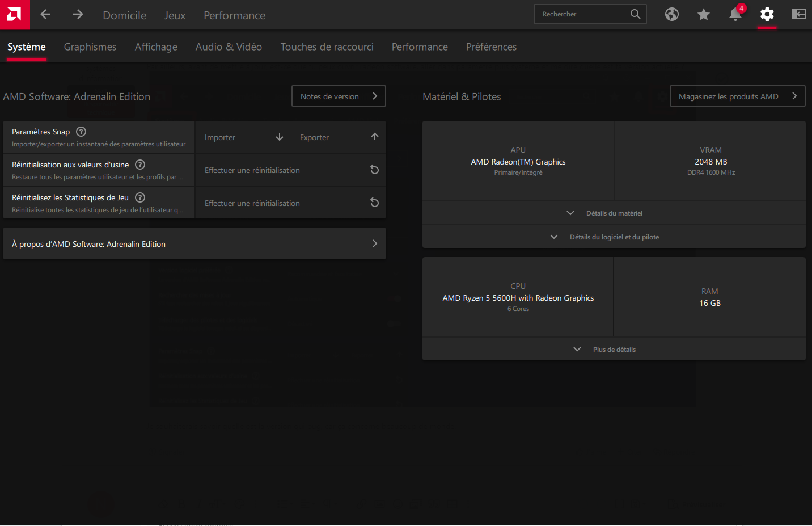Switch to Touches de raccourci tab
Viewport: 812px width, 526px height.
point(327,47)
